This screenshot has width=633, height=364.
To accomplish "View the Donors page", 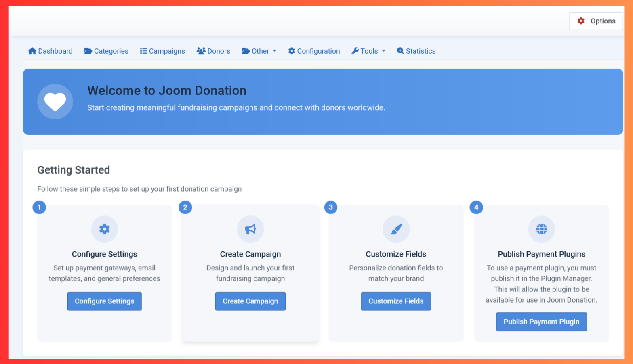I will [x=213, y=51].
